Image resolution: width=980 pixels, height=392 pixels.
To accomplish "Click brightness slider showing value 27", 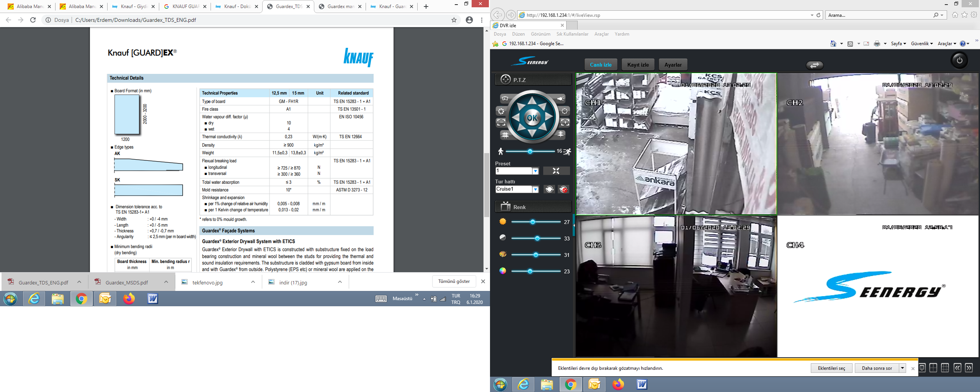I will click(x=532, y=222).
